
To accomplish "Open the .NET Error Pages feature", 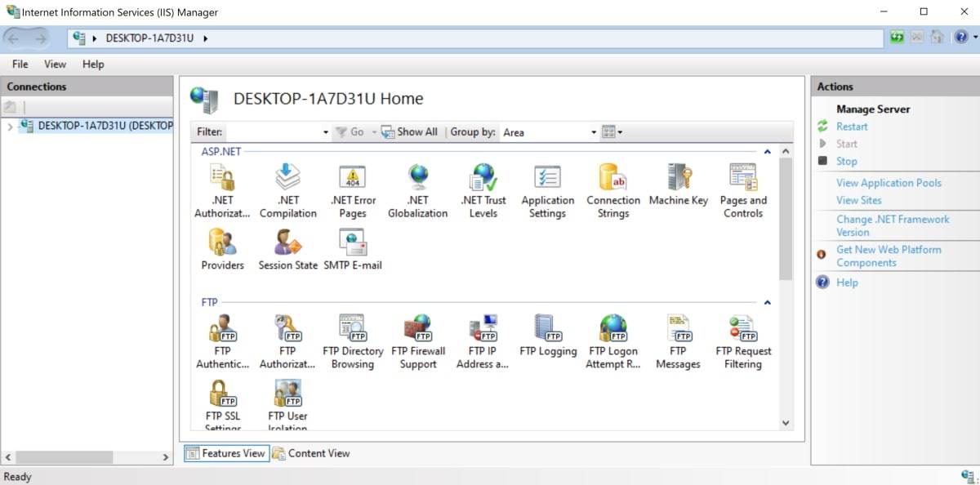I will 353,190.
